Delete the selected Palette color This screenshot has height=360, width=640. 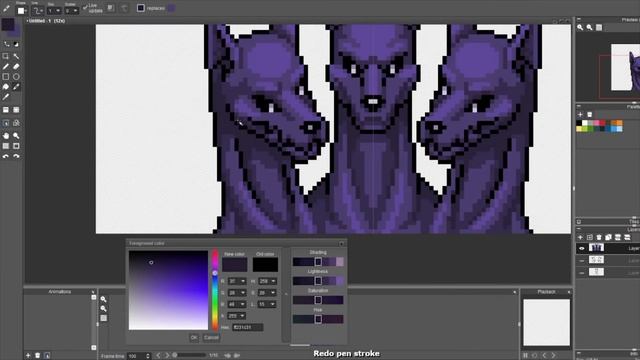(589, 115)
